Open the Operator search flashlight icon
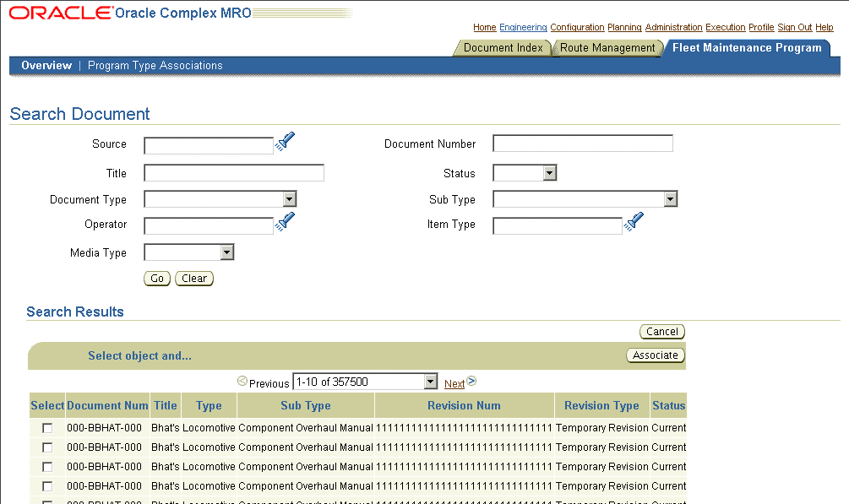Image resolution: width=849 pixels, height=504 pixels. (x=285, y=221)
